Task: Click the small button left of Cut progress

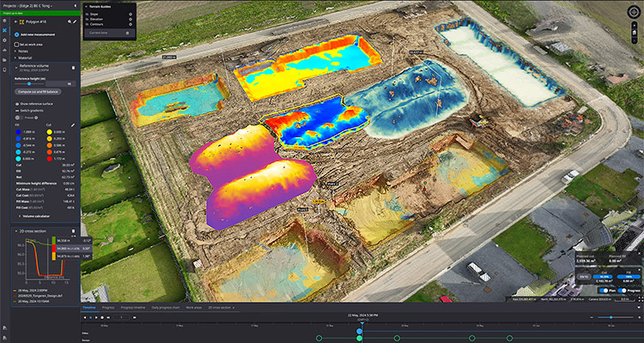Action: 583,277
